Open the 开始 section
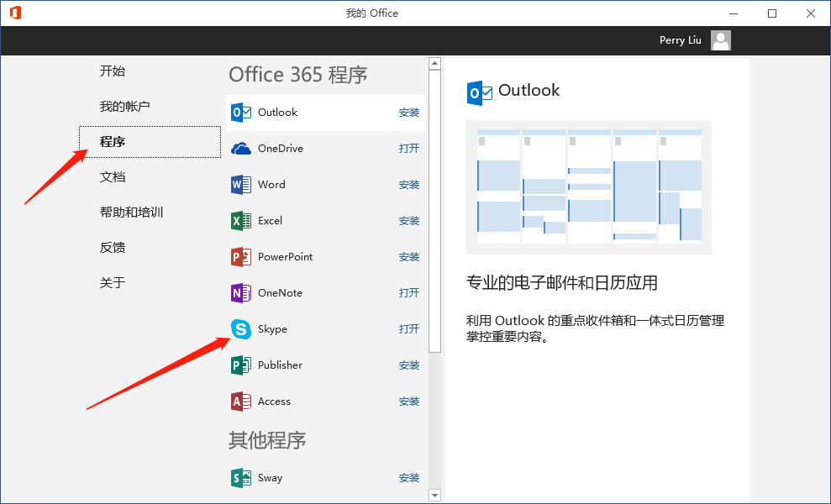Viewport: 831px width, 504px height. click(x=113, y=71)
